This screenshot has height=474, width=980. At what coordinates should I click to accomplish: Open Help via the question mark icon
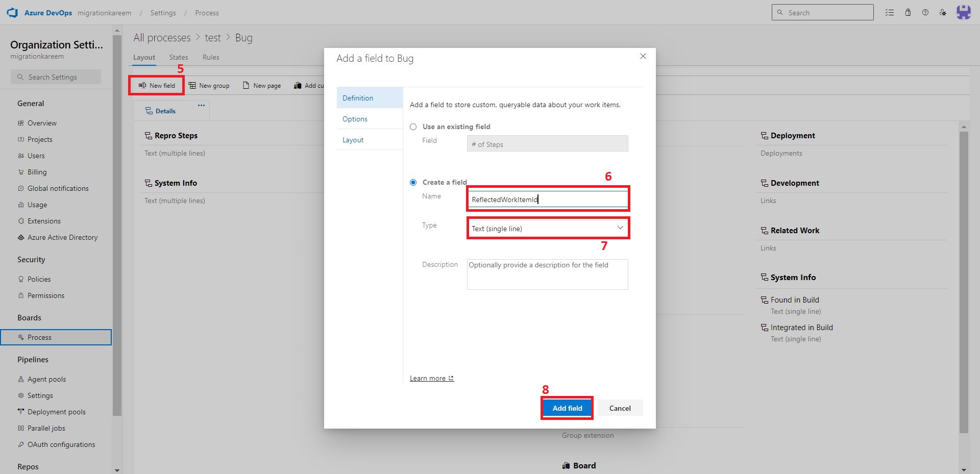click(925, 12)
